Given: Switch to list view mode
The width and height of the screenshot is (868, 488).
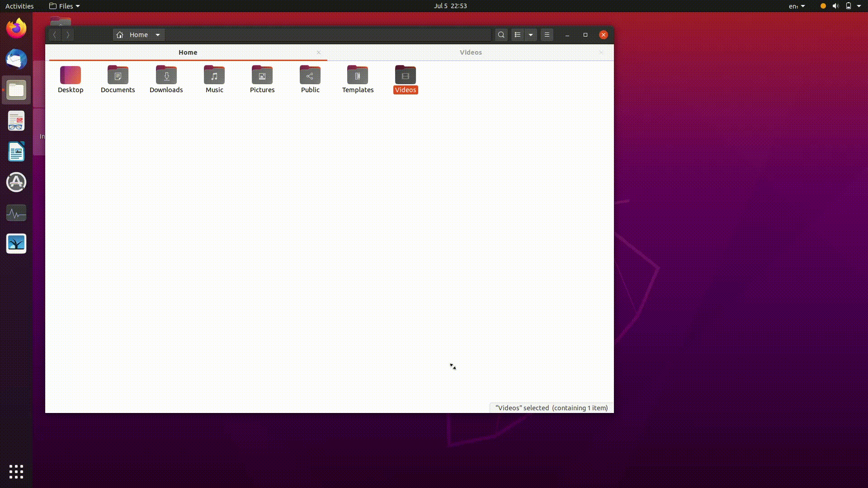Looking at the screenshot, I should coord(518,34).
